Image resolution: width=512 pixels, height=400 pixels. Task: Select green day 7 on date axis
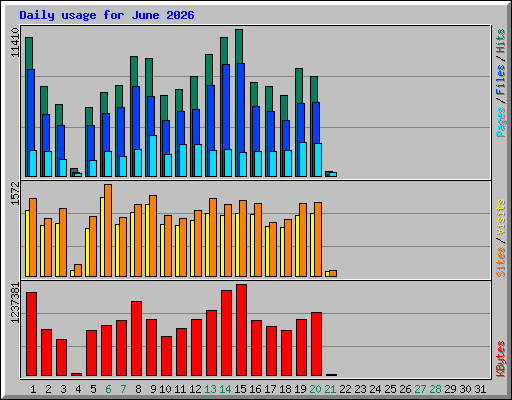(123, 389)
